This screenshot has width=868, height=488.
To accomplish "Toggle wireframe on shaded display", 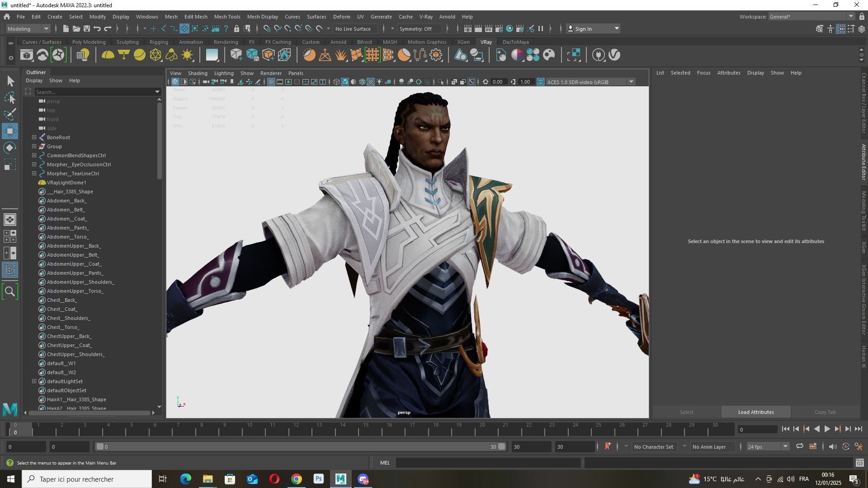I will (x=362, y=82).
